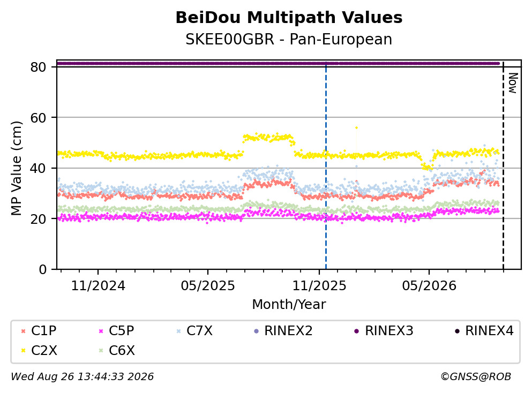Click the C5P magenta legend marker
The height and width of the screenshot is (393, 532).
[x=101, y=331]
